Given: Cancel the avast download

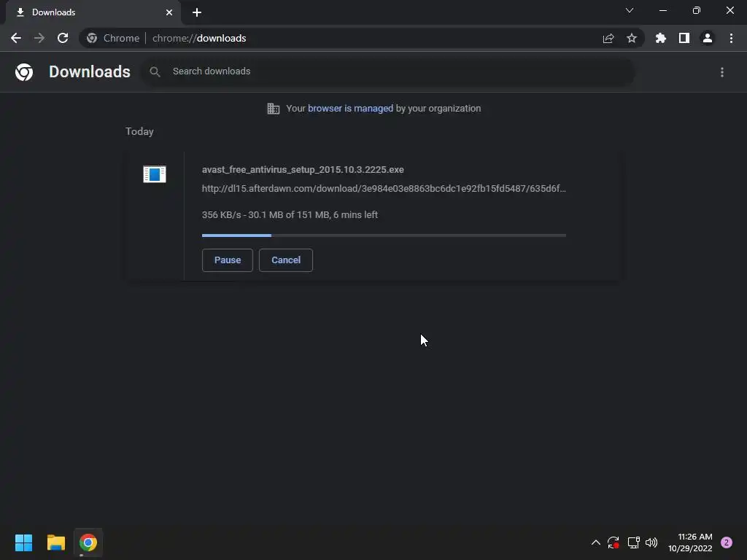Looking at the screenshot, I should pos(286,260).
